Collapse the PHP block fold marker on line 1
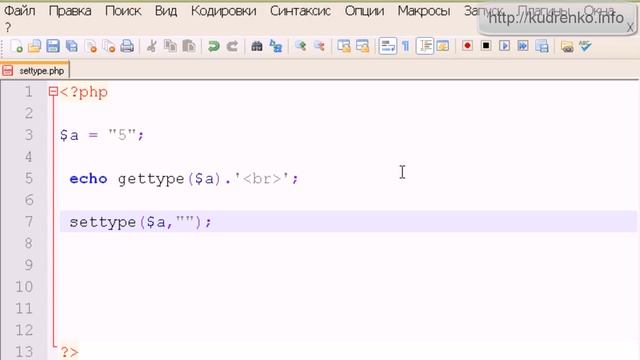Image resolution: width=640 pixels, height=360 pixels. 53,91
